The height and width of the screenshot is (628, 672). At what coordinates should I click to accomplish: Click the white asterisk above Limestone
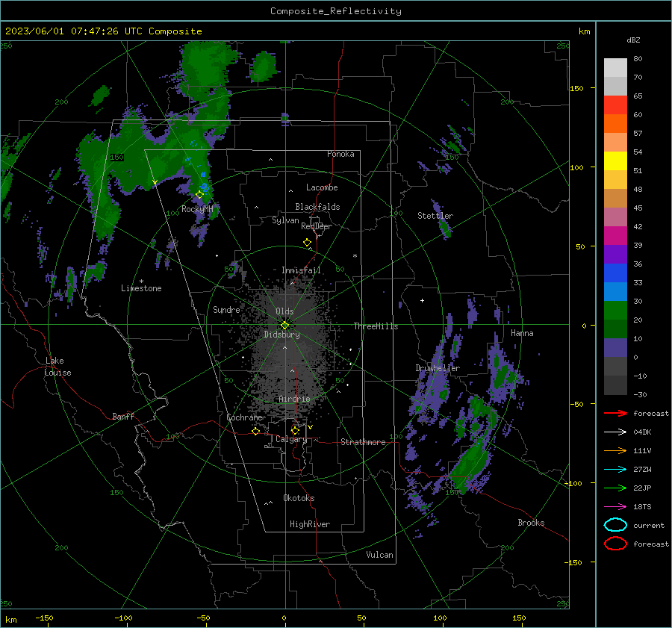141,282
